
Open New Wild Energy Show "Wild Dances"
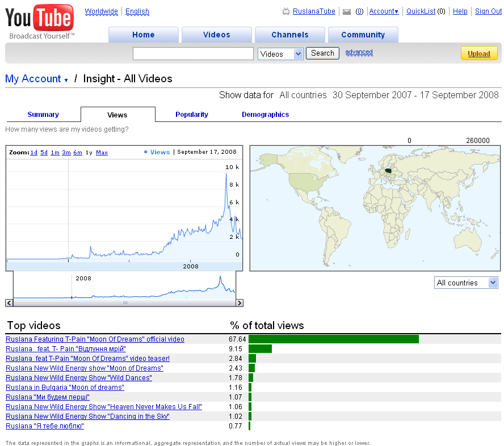(79, 378)
